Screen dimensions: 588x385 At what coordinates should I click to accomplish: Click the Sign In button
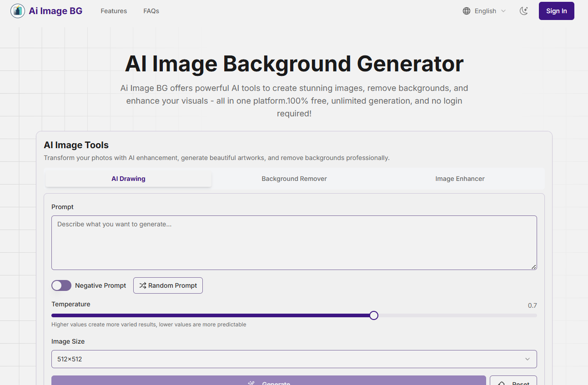coord(557,11)
